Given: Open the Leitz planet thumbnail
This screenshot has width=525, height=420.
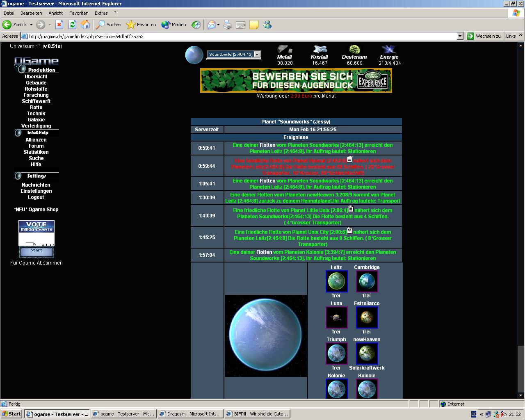Looking at the screenshot, I should (336, 281).
